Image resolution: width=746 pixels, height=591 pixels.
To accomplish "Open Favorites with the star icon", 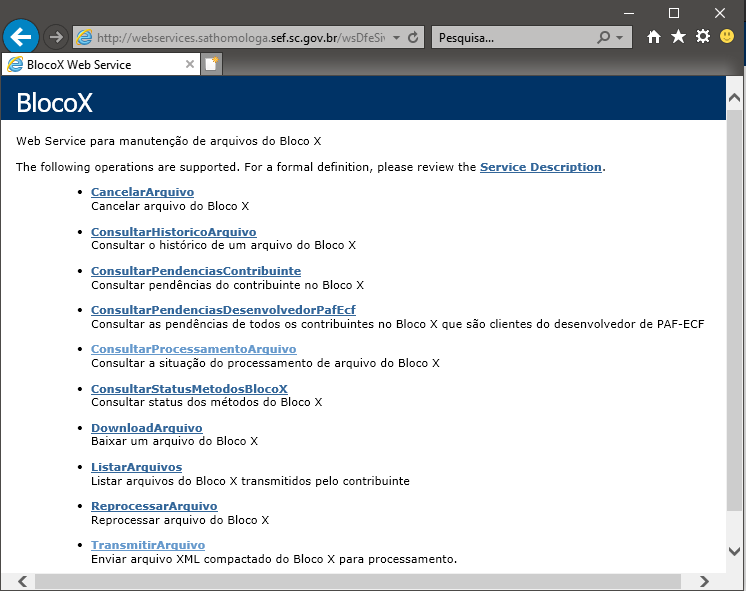I will coord(678,37).
